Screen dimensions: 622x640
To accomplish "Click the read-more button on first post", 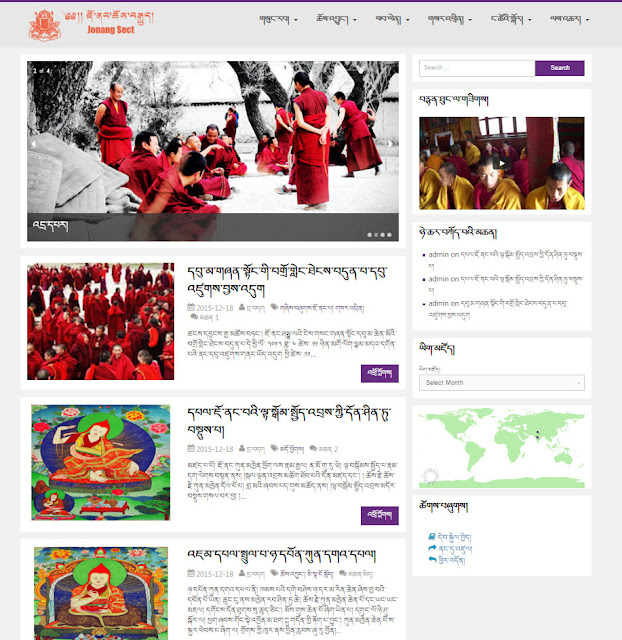I will (x=380, y=373).
